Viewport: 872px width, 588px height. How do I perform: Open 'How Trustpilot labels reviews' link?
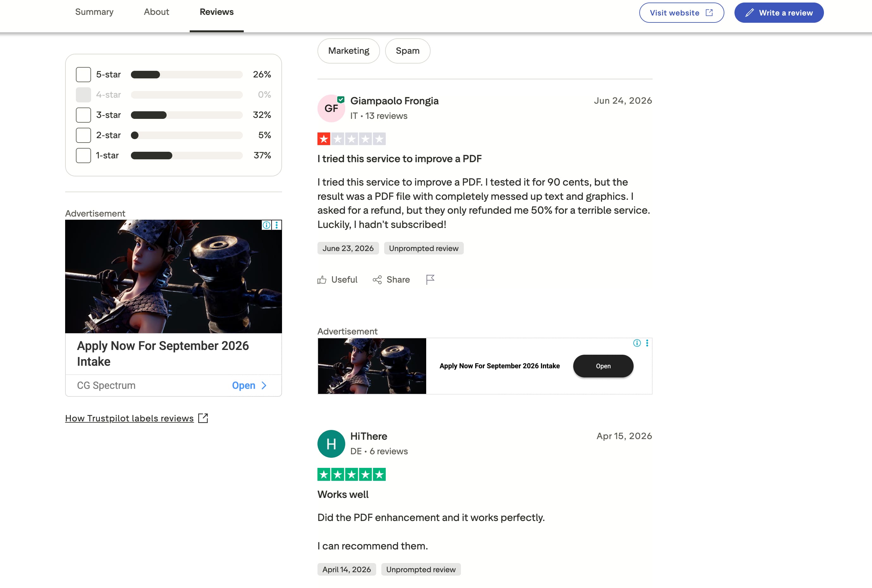coord(129,419)
